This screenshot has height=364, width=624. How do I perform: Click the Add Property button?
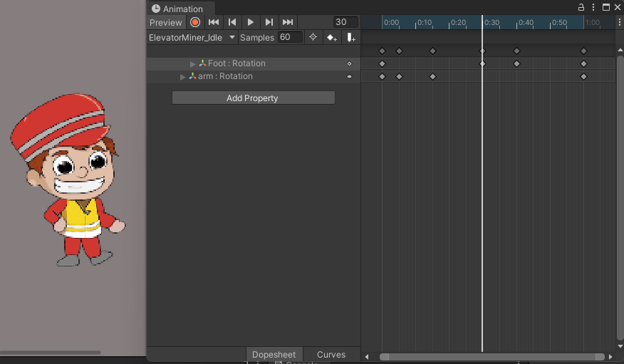[254, 98]
